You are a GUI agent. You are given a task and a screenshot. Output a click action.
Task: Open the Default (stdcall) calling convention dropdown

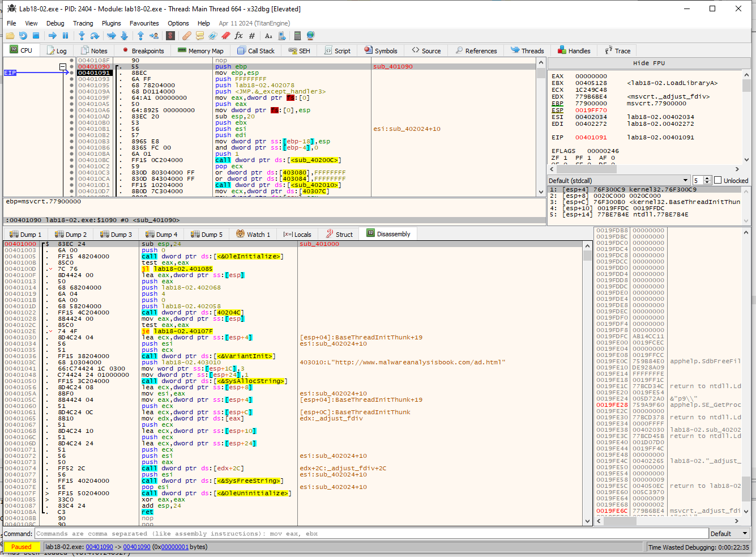(618, 180)
